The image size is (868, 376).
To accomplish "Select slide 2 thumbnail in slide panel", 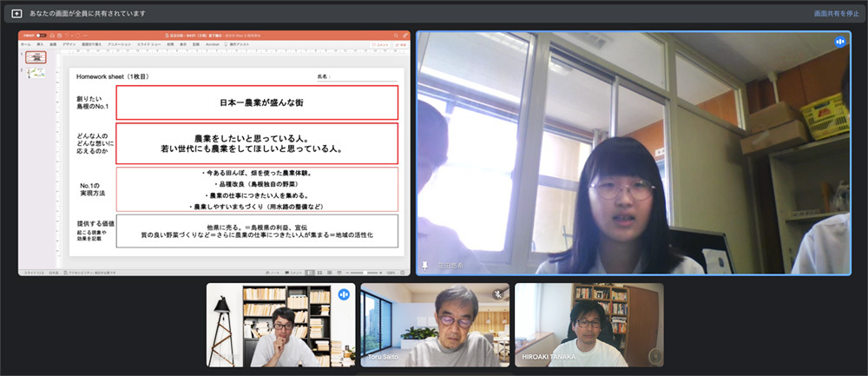I will click(36, 76).
